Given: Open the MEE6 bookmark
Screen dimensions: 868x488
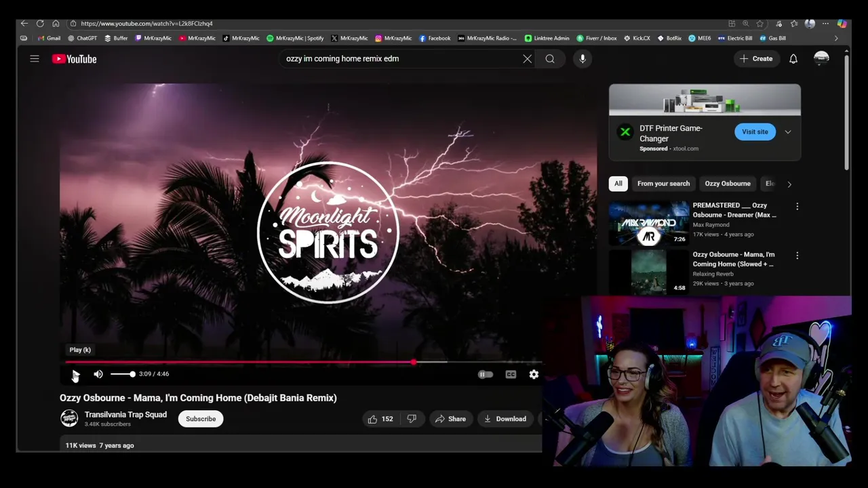Looking at the screenshot, I should click(x=700, y=39).
